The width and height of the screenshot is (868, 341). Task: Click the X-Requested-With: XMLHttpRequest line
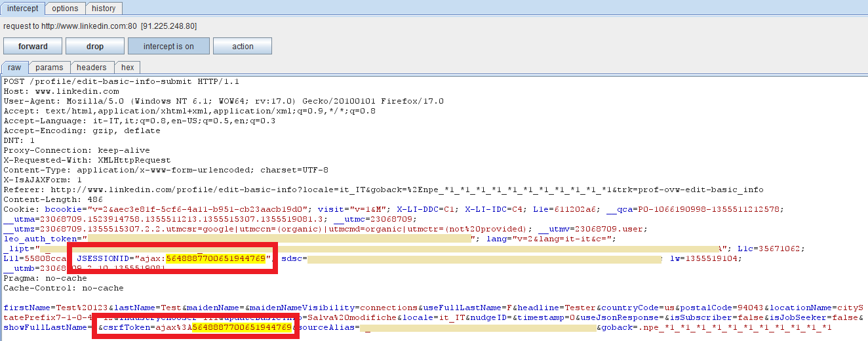click(x=87, y=160)
